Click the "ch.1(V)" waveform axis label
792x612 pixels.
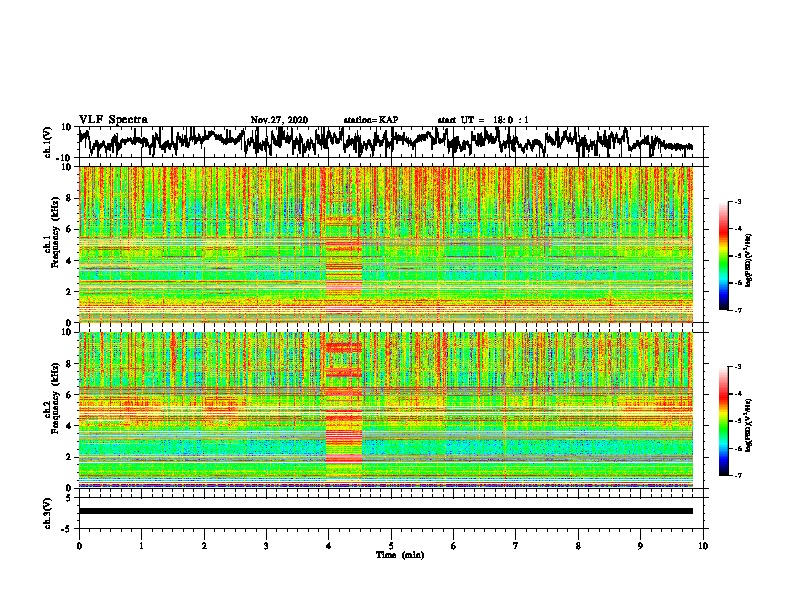click(x=48, y=142)
